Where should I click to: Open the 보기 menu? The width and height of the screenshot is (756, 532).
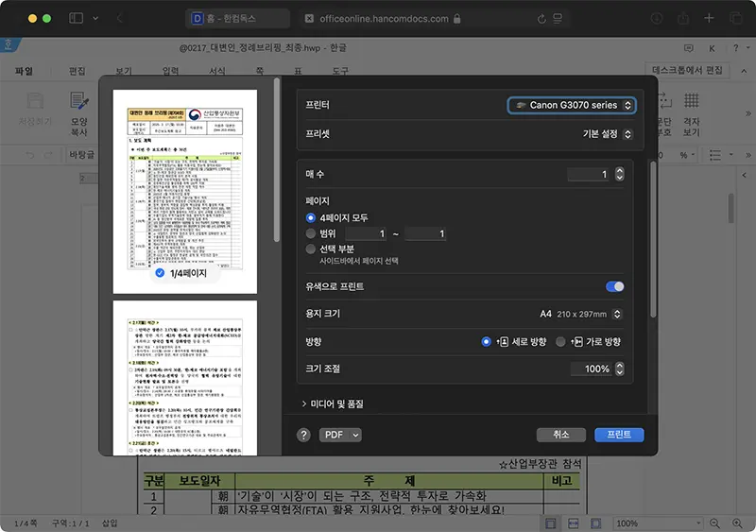tap(124, 71)
